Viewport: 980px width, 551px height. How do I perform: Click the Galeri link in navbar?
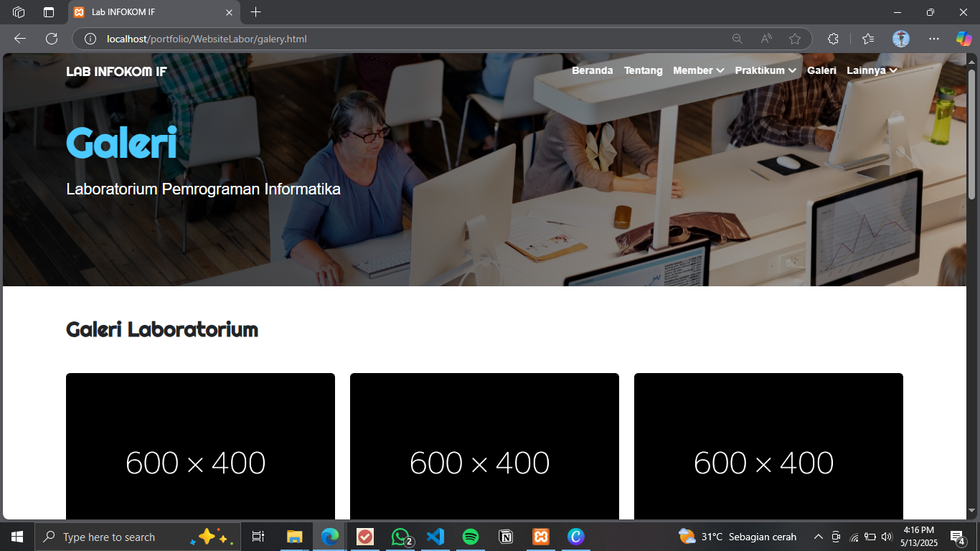coord(821,70)
